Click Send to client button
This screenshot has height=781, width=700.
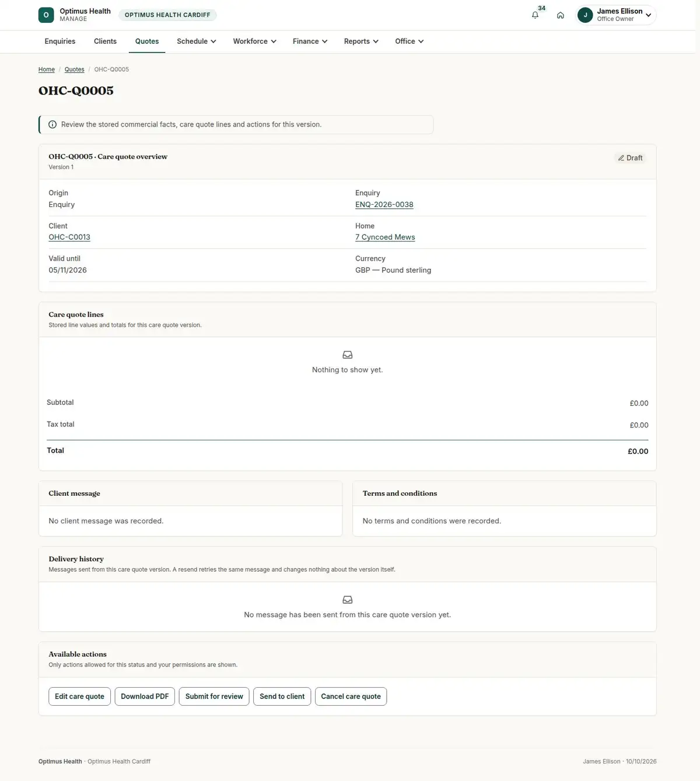click(x=282, y=696)
